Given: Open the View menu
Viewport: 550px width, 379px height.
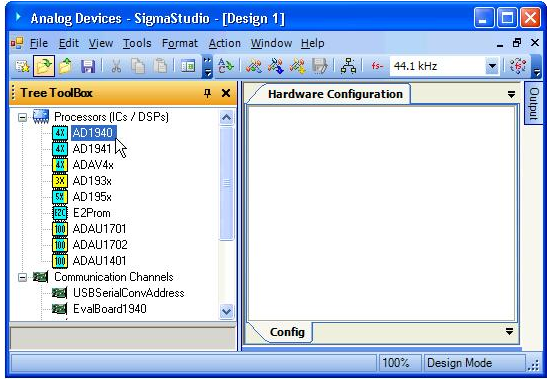Looking at the screenshot, I should click(x=101, y=43).
